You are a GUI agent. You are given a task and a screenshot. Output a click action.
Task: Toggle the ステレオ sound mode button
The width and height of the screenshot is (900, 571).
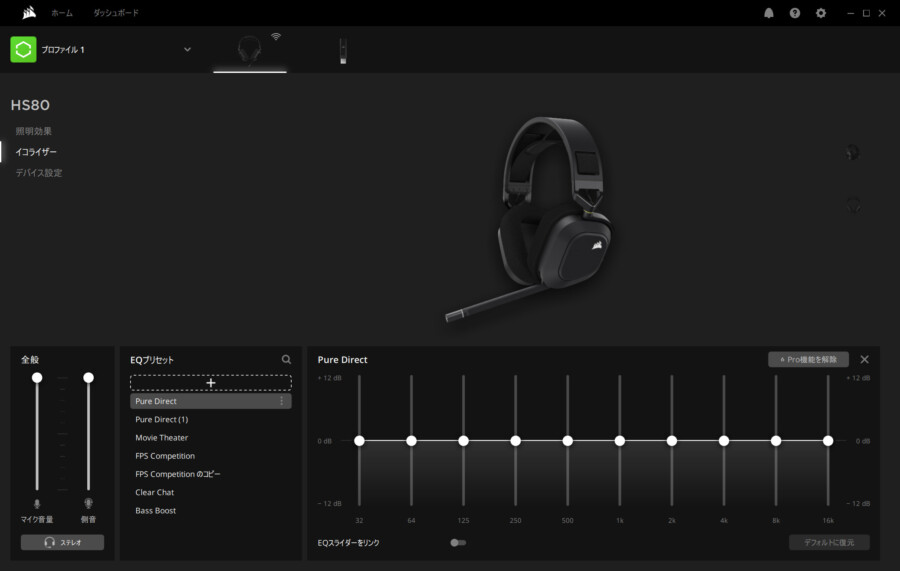62,542
